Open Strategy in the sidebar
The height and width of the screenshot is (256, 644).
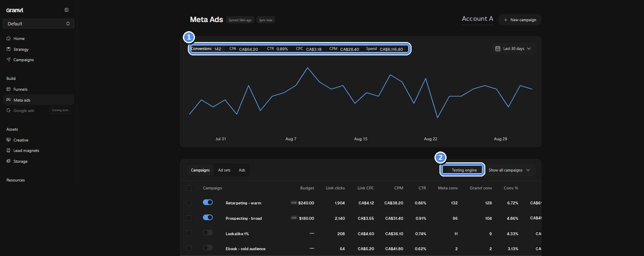coord(38,49)
